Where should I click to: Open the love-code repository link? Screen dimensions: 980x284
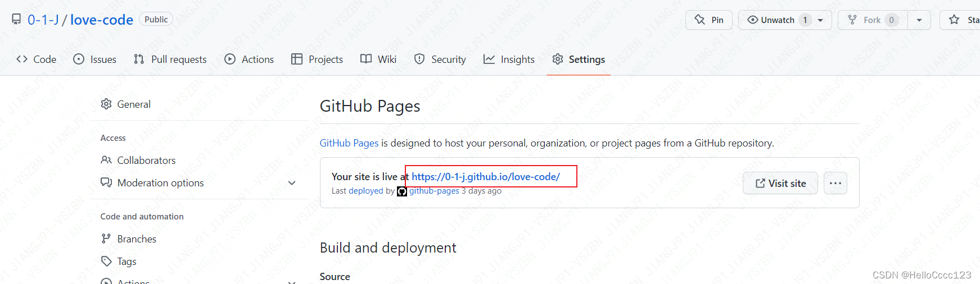point(101,20)
